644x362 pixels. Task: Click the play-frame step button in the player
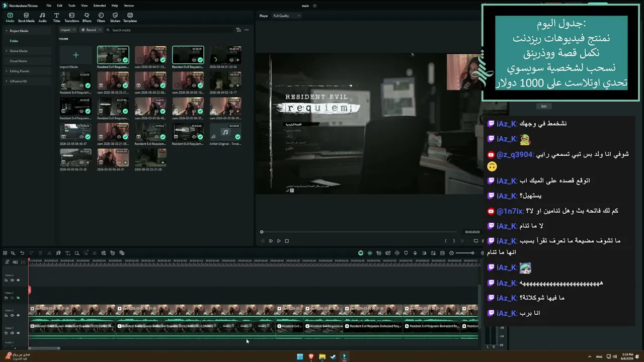271,241
